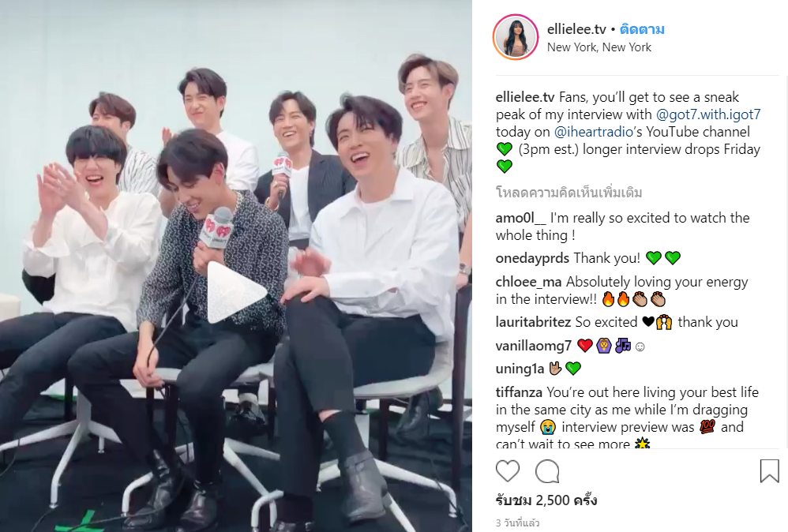Open lauritabritez commenter profile

pos(533,322)
